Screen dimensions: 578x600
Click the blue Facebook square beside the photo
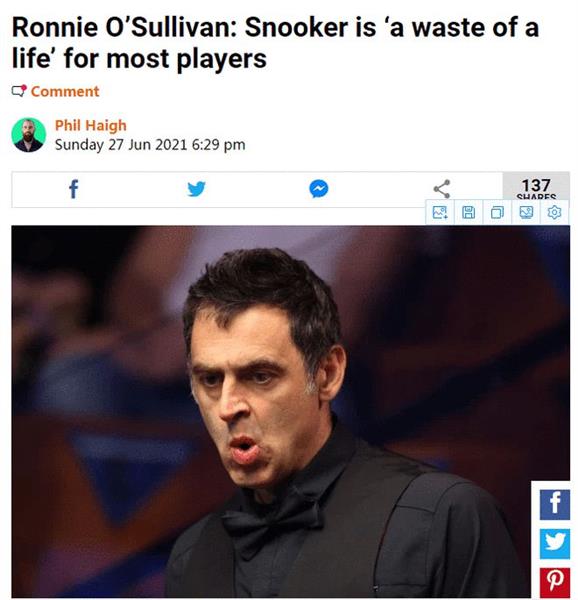(x=555, y=505)
